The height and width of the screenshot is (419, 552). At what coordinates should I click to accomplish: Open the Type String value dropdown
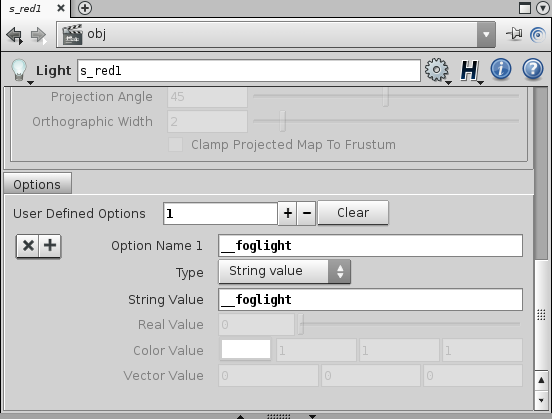[284, 271]
